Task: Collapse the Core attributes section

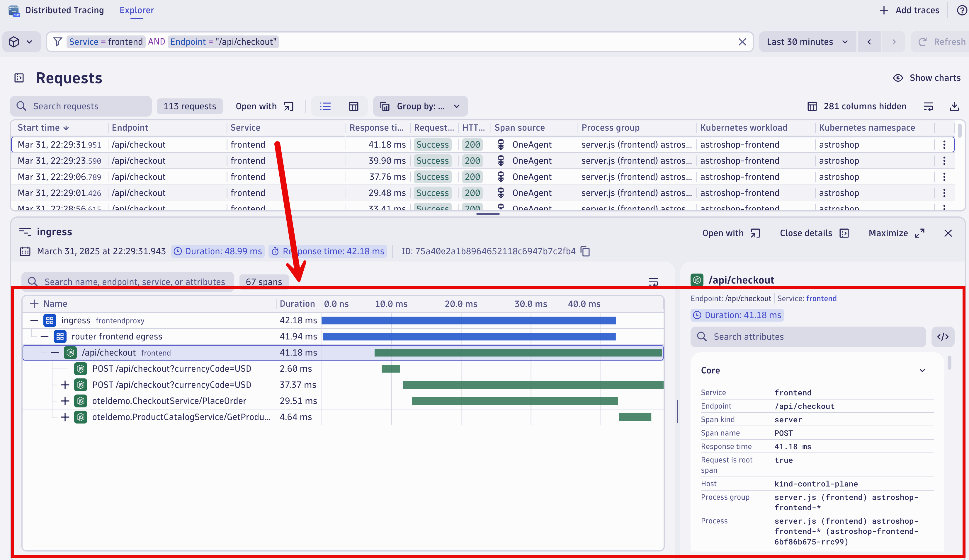Action: click(922, 371)
